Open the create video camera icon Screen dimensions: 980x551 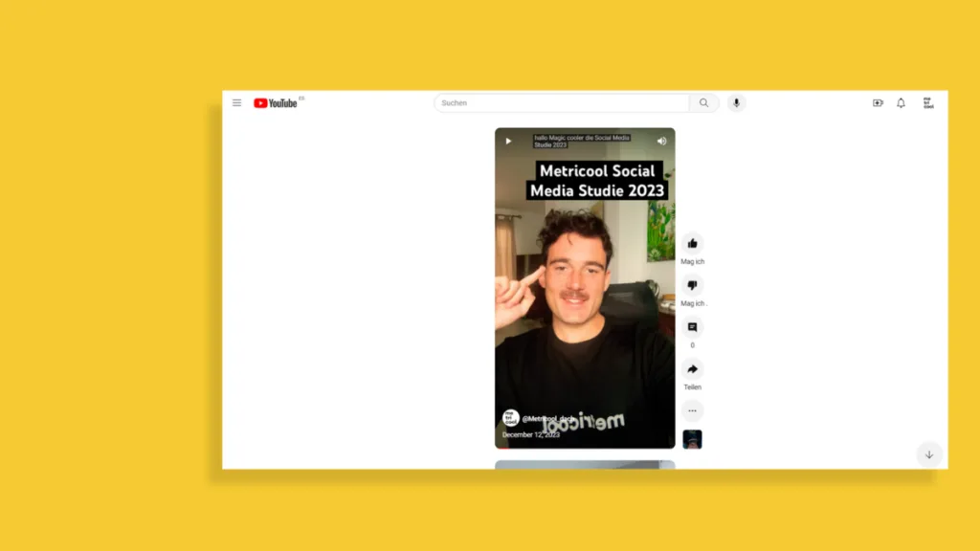point(879,103)
